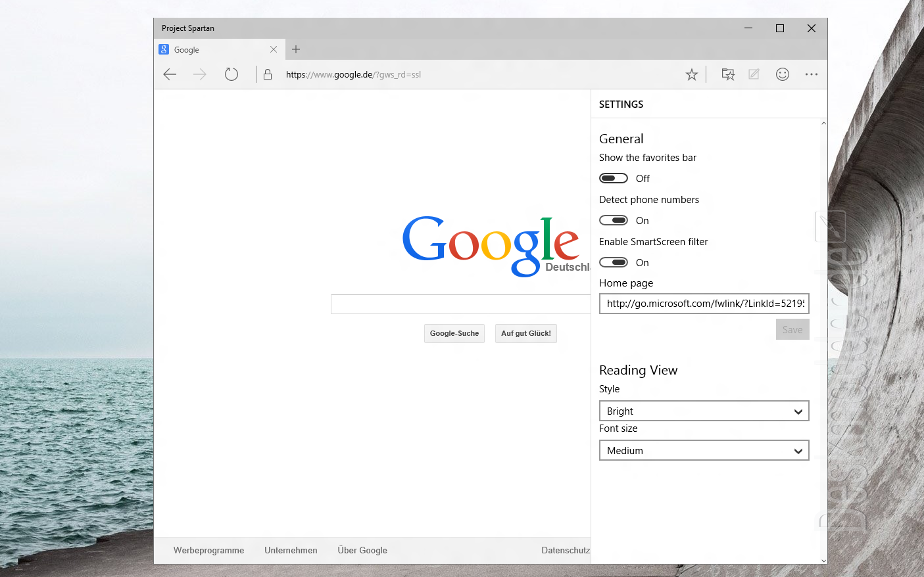
Task: Open the Werbeprogramme footer link
Action: (x=208, y=551)
